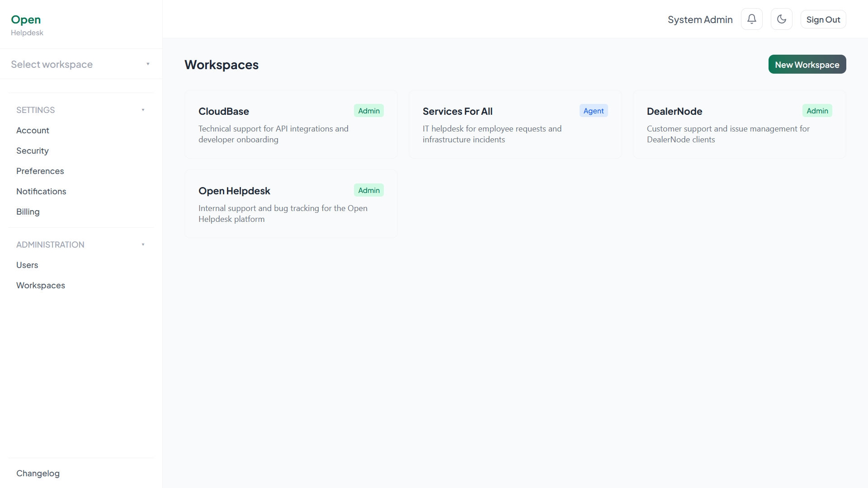Click the Open Helpdesk logo

tap(27, 25)
